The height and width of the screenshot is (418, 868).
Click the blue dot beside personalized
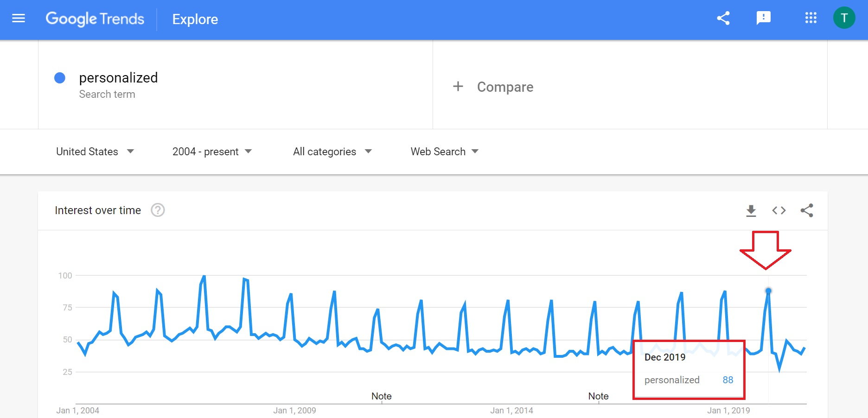60,78
